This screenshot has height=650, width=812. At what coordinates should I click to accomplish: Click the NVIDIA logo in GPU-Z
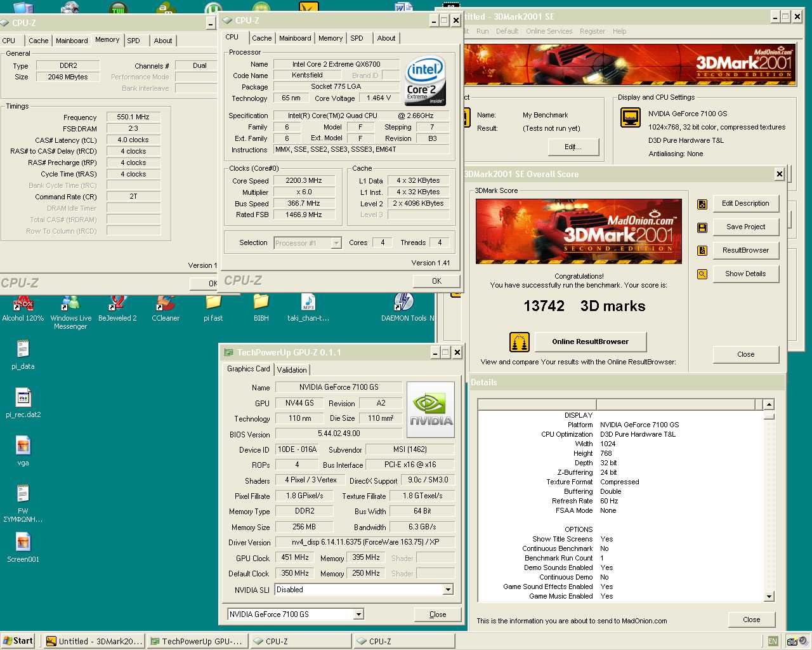[431, 410]
